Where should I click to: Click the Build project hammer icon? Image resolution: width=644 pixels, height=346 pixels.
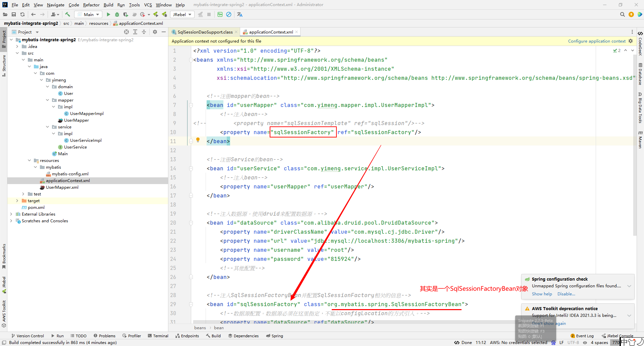coord(67,14)
